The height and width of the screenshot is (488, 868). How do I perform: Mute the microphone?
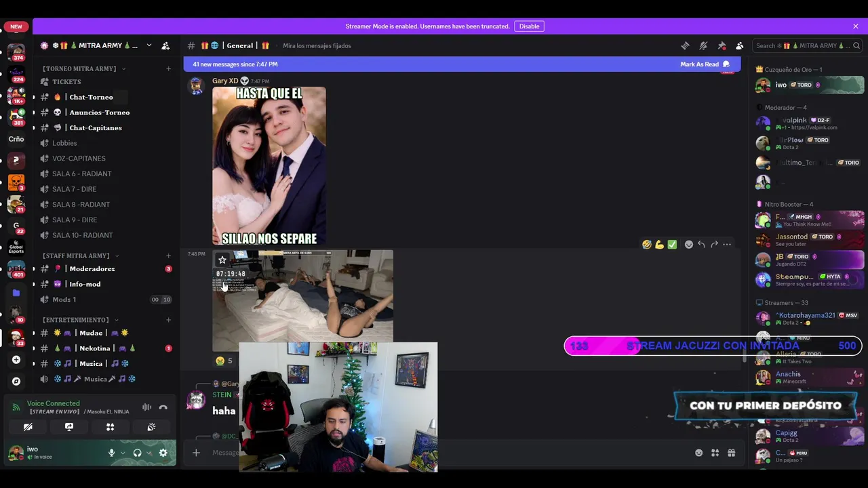click(111, 453)
